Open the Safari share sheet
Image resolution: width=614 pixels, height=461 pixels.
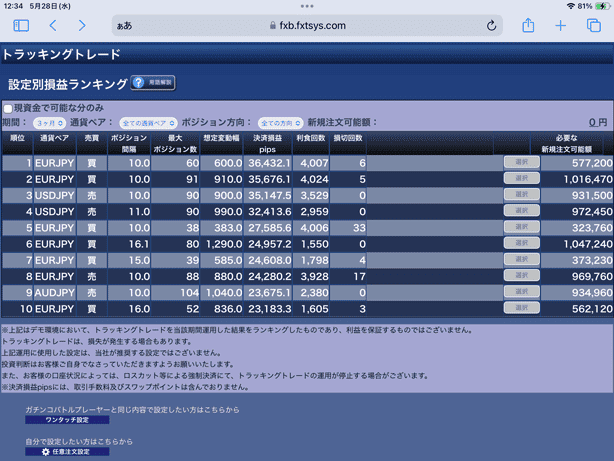528,25
